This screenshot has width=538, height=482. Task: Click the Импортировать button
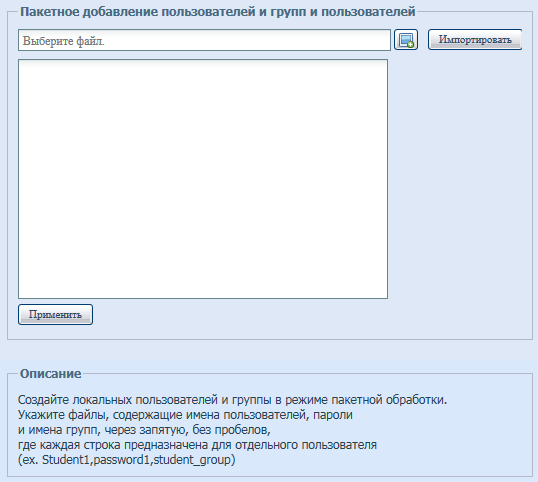(475, 39)
